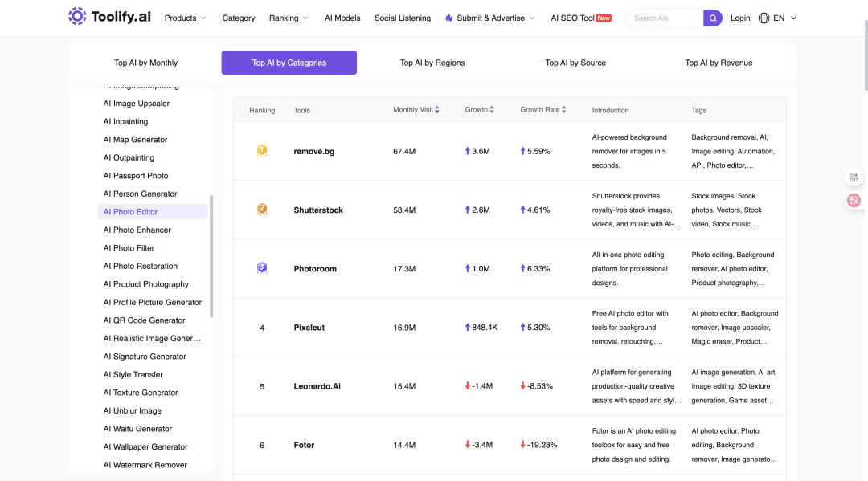Open AI Models in the navbar
This screenshot has width=868, height=481.
(x=342, y=18)
